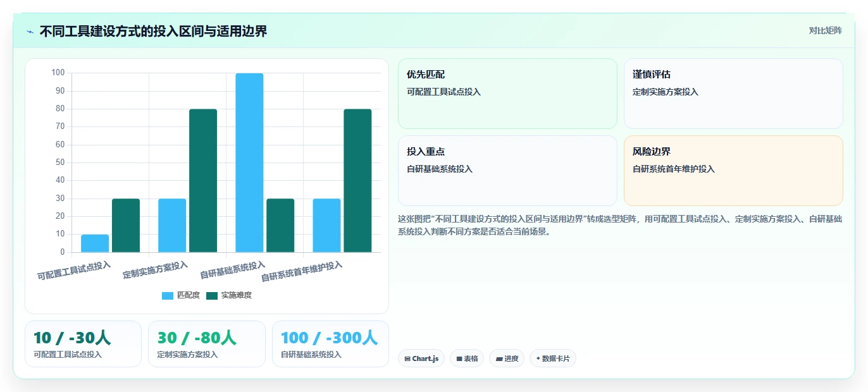Screen dimensions: 868x392
Task: Click the lightning icon beside the card title
Action: pos(30,32)
